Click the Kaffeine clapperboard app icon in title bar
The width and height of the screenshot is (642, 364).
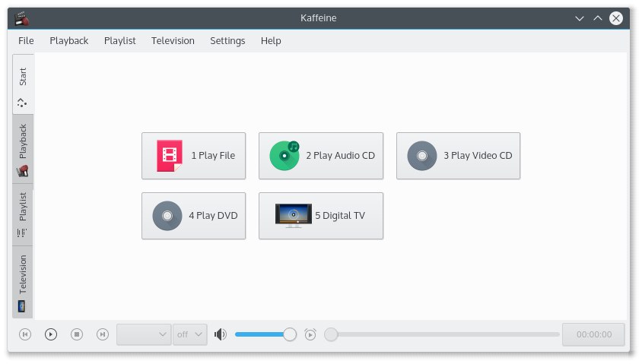tap(21, 18)
